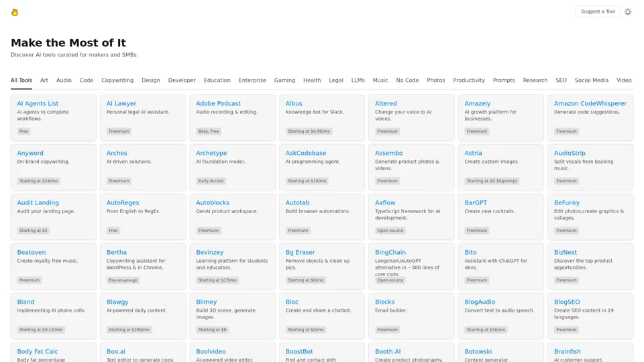
Task: Click the AutoRegex link
Action: [x=123, y=202]
